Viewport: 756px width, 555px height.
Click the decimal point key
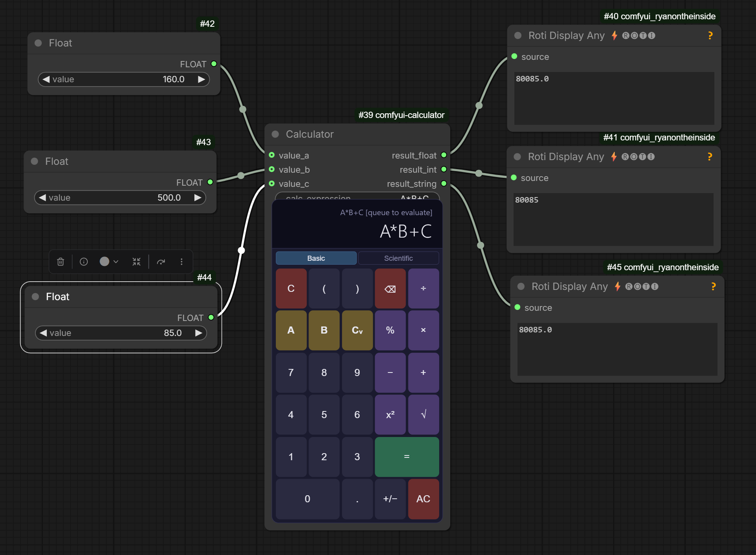click(x=357, y=499)
